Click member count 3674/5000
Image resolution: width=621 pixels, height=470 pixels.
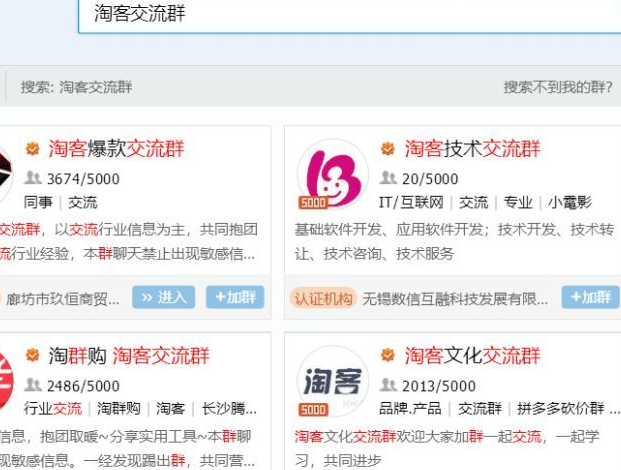[x=83, y=179]
